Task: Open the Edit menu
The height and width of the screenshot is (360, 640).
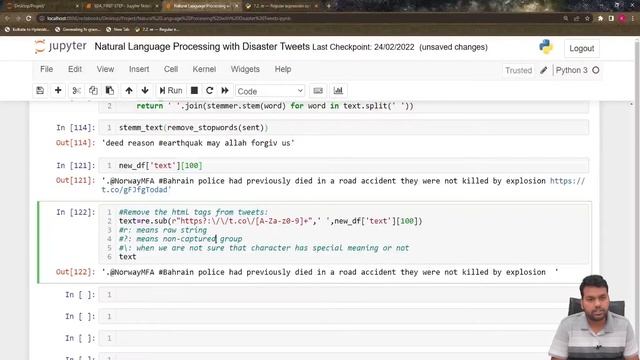Action: pos(75,69)
